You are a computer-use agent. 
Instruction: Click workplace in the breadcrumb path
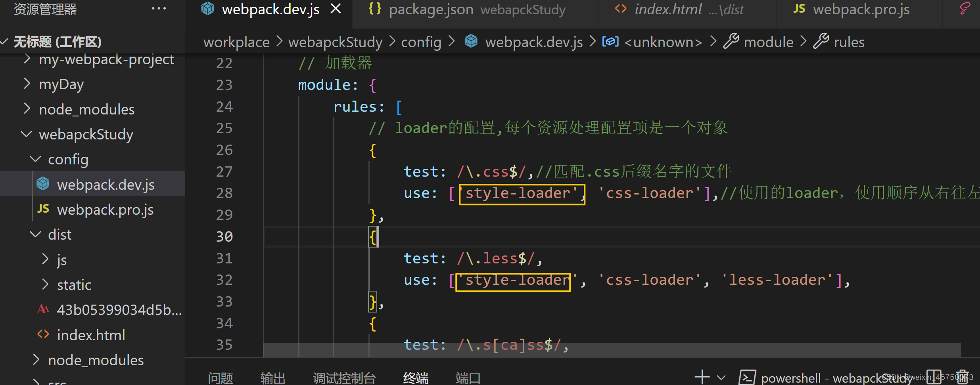click(236, 41)
